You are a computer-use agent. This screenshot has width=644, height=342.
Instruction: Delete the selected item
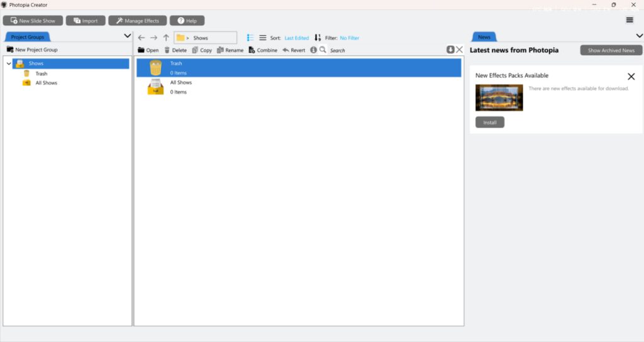pyautogui.click(x=175, y=50)
